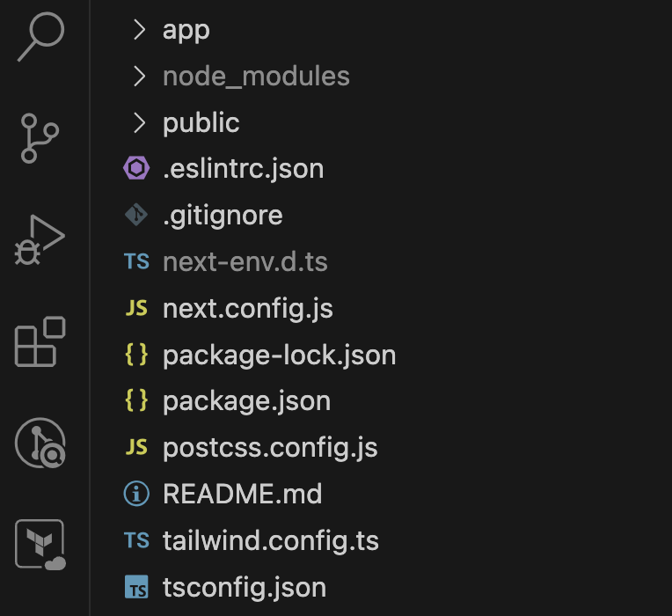
Task: Open next-env.d.ts file
Action: pyautogui.click(x=245, y=262)
